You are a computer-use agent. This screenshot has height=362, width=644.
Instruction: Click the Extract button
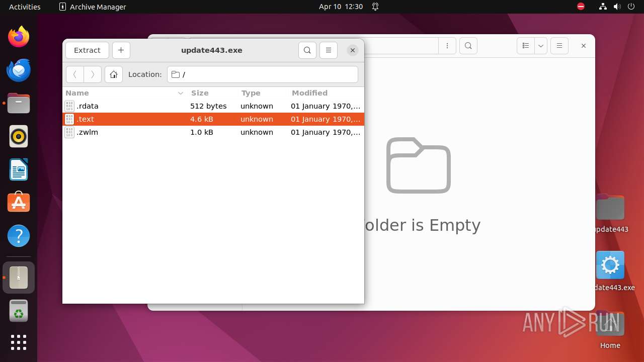(x=87, y=50)
